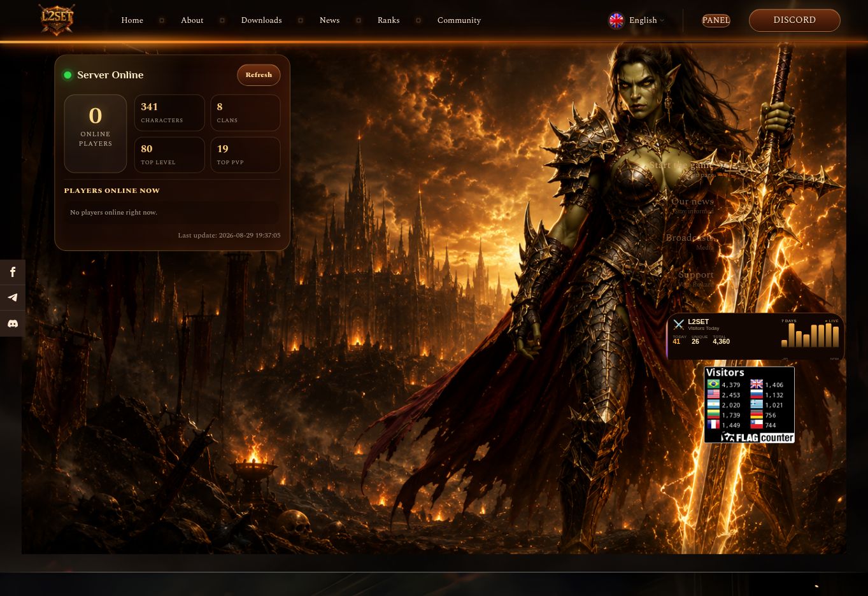Click the "8 Clans" stat

245,113
